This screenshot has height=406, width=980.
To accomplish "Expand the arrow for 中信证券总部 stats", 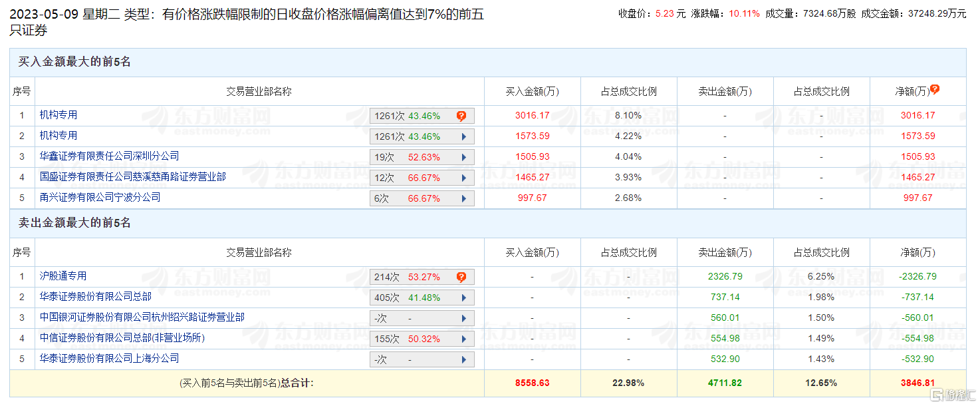I will click(x=463, y=339).
